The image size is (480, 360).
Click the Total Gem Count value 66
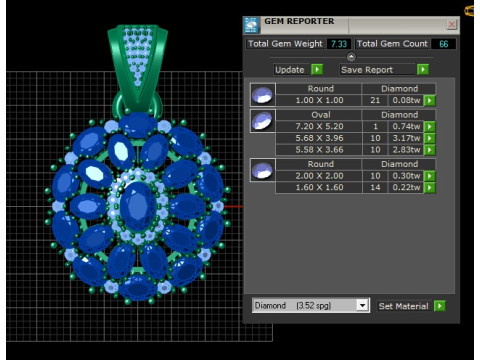(x=444, y=44)
